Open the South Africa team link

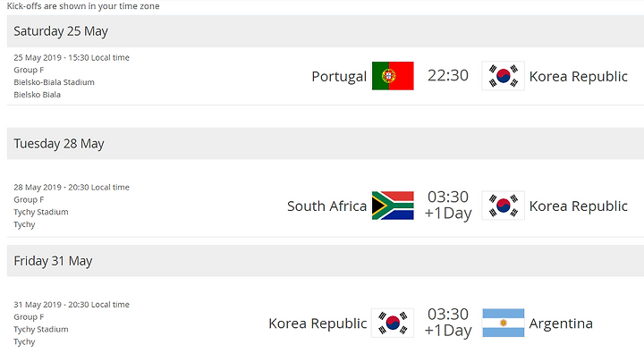(326, 206)
